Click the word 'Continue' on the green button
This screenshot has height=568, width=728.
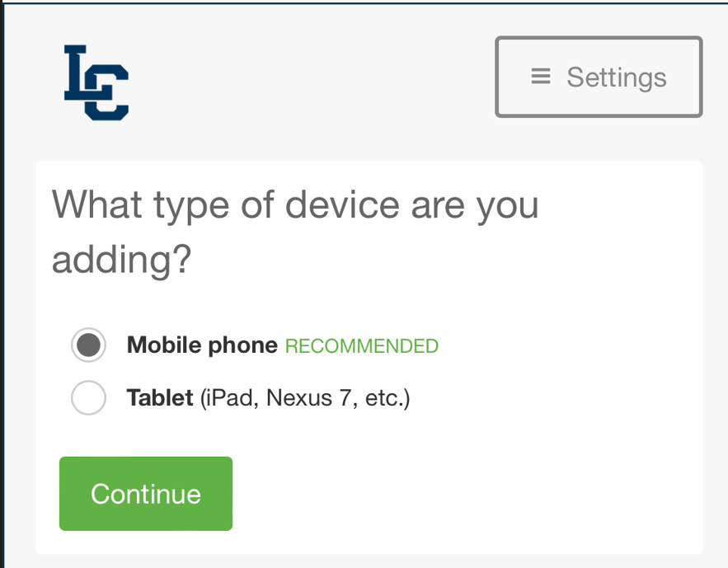click(x=146, y=494)
